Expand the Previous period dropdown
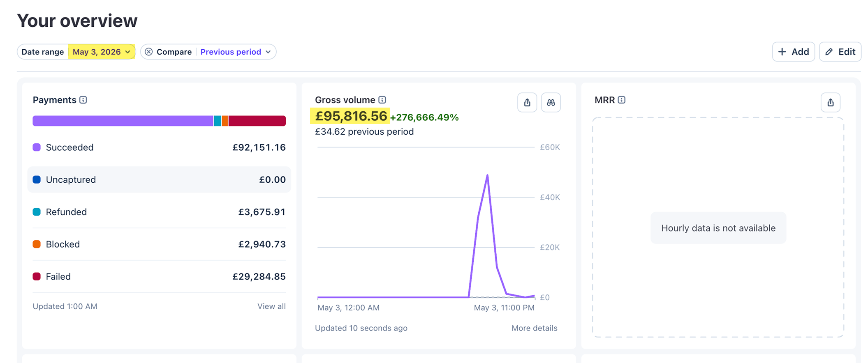This screenshot has height=363, width=868. [x=236, y=52]
